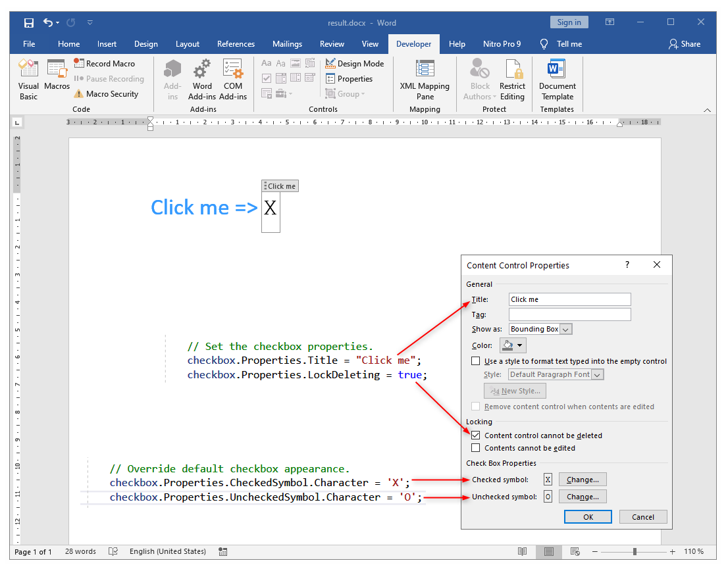Enable 'Contents cannot be edited'
The height and width of the screenshot is (571, 728).
[x=476, y=448]
